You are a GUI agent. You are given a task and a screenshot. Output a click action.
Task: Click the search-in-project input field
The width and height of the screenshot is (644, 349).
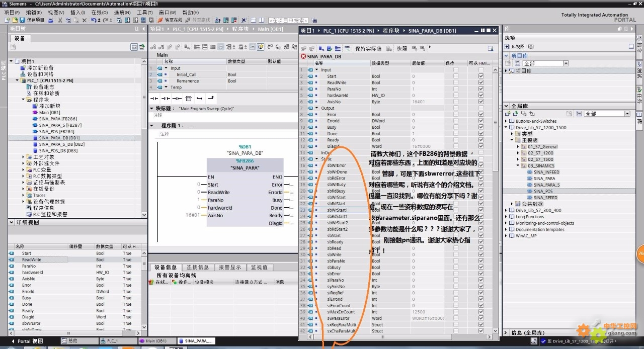pos(288,20)
